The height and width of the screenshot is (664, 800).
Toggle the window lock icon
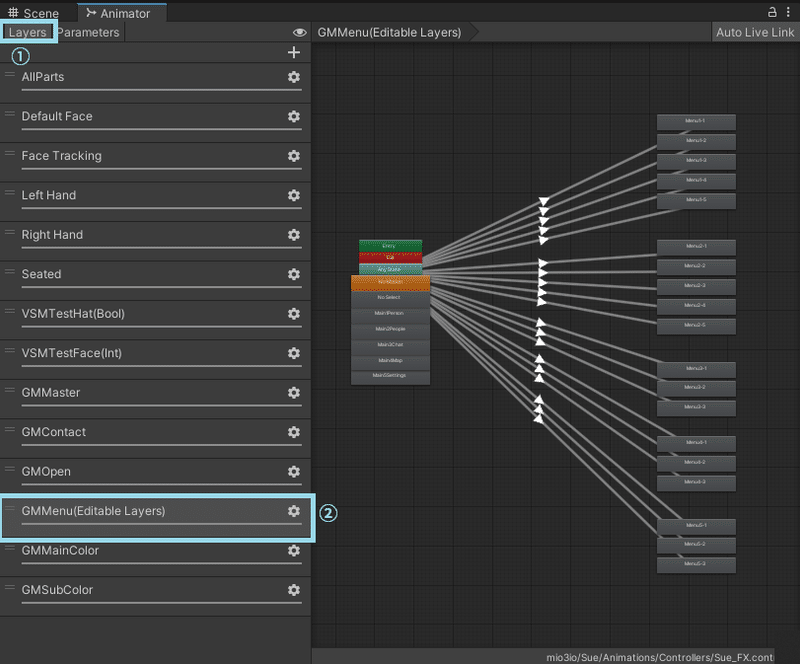(x=772, y=12)
